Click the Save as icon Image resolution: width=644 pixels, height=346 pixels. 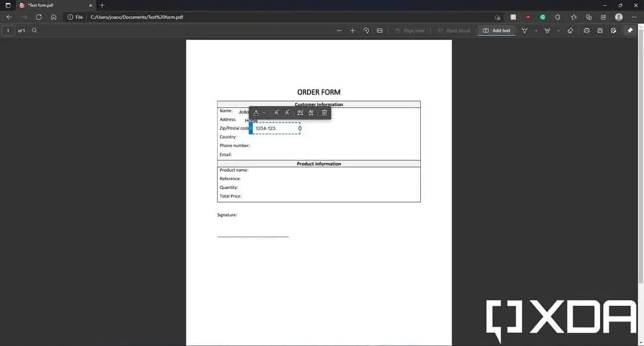click(x=613, y=31)
